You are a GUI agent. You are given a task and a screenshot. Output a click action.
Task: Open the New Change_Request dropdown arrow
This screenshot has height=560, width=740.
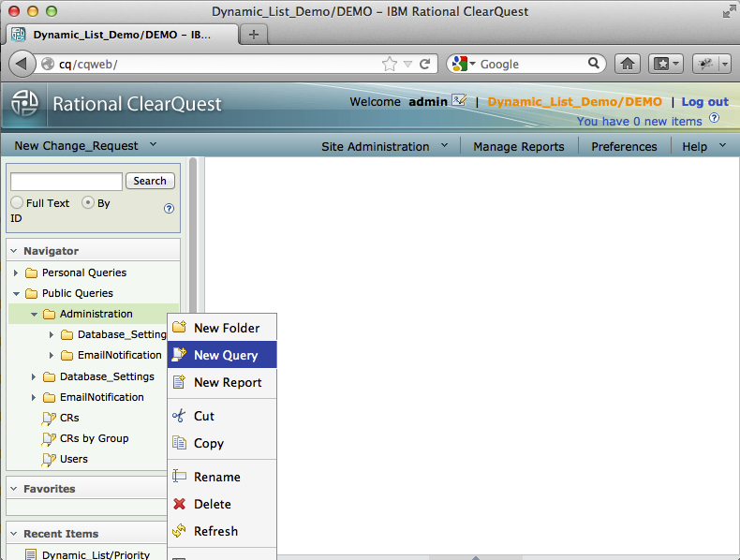tap(153, 144)
